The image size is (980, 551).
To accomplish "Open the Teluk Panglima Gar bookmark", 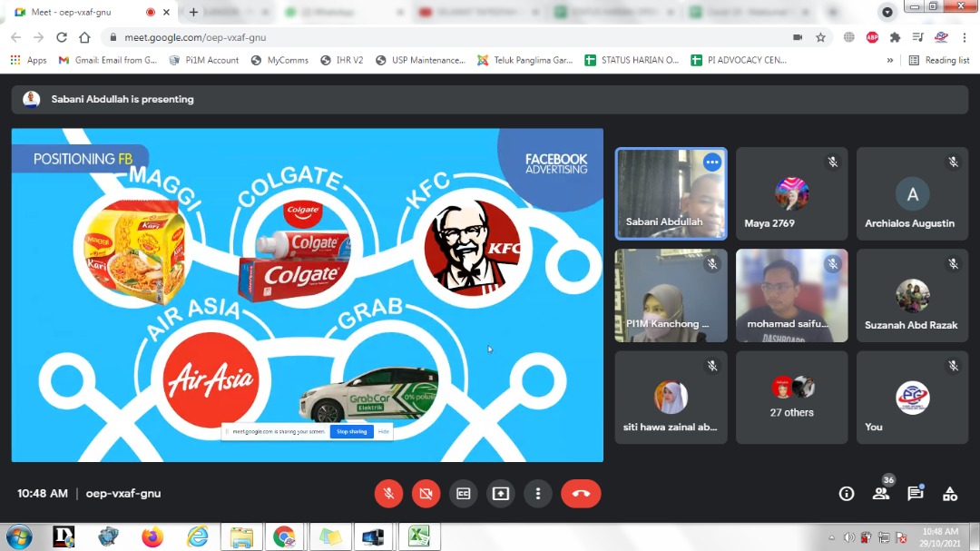I will (525, 60).
